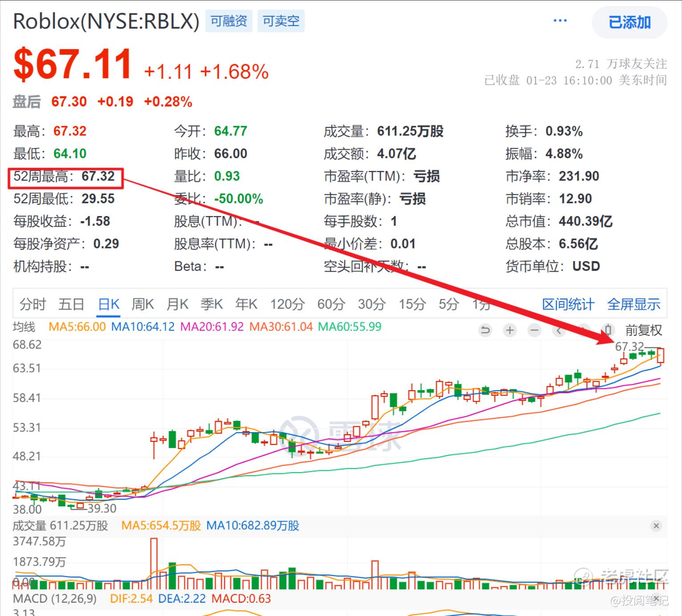The height and width of the screenshot is (616, 682).
Task: Click the 成交量 value 611.25万股
Action: tap(410, 131)
